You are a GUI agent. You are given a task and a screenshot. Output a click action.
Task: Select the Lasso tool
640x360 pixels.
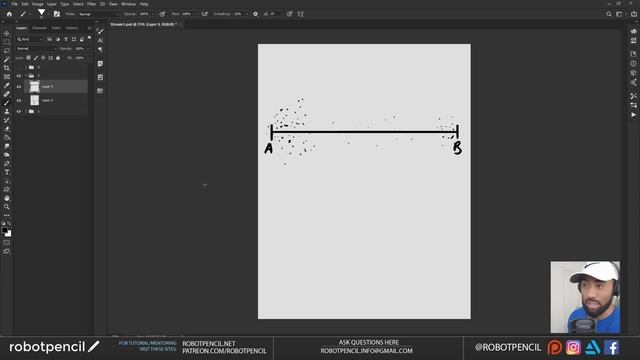click(7, 51)
